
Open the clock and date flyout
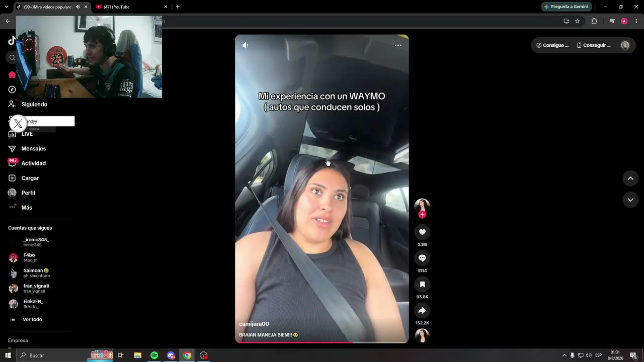point(615,355)
